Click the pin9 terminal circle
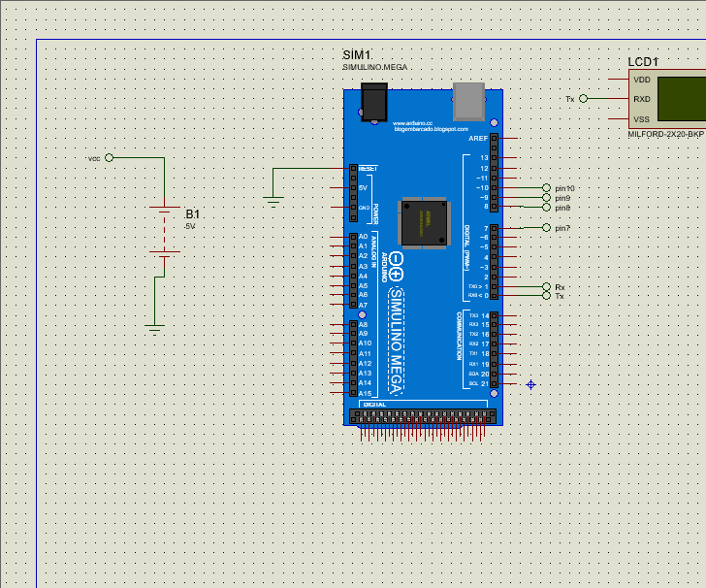Image resolution: width=706 pixels, height=588 pixels. (x=546, y=197)
